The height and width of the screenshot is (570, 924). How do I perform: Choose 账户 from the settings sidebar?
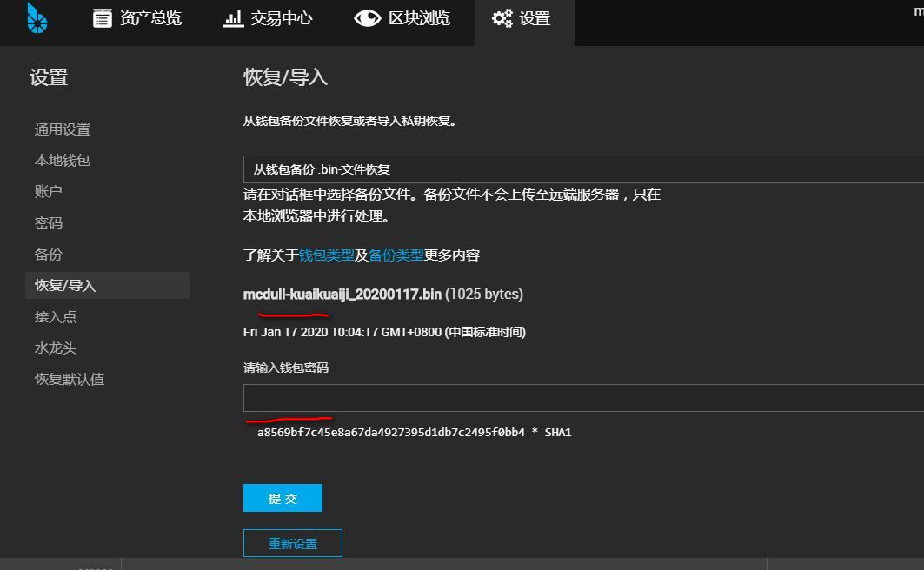coord(49,192)
